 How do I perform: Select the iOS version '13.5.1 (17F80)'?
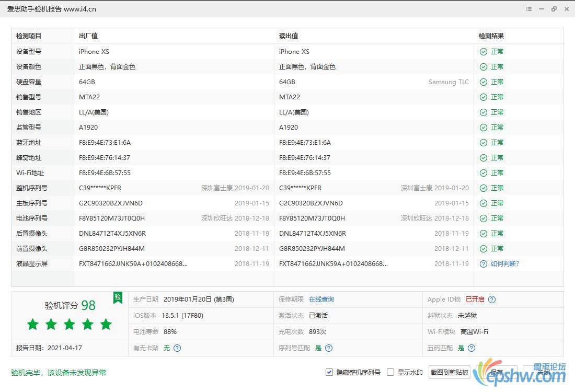pyautogui.click(x=182, y=315)
